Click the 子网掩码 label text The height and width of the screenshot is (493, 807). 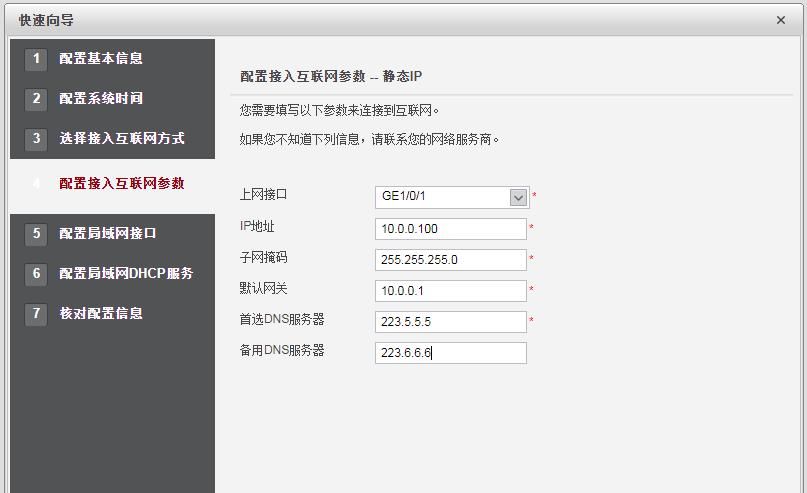click(263, 257)
